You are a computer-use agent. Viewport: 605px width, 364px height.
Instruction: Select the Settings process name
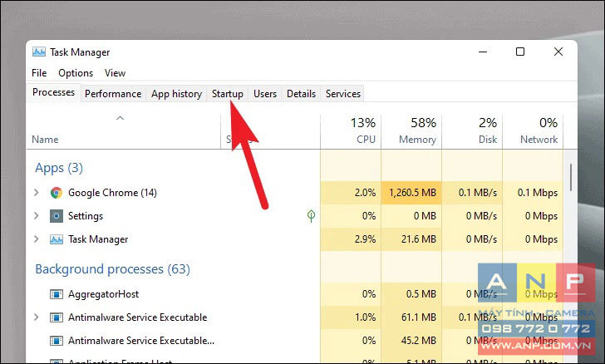pos(86,216)
